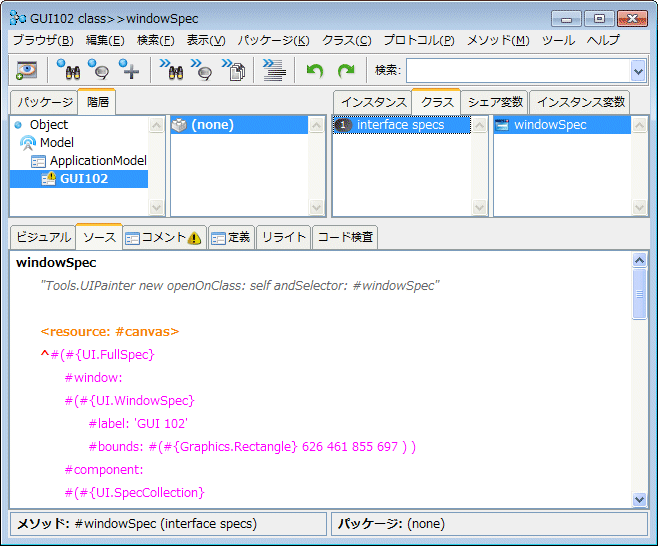The image size is (658, 546).
Task: Click the speech bubble icon beside the plus
Action: pyautogui.click(x=98, y=70)
